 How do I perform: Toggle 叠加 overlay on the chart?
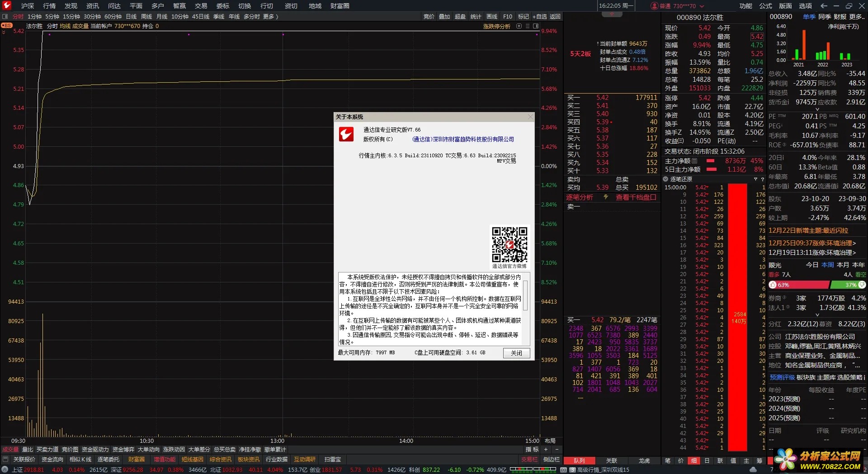click(x=444, y=17)
